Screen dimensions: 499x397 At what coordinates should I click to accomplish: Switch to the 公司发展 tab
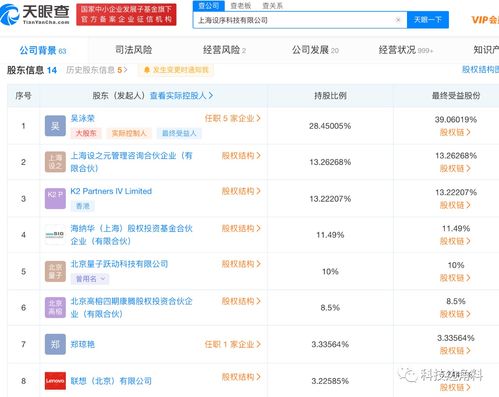pyautogui.click(x=315, y=50)
